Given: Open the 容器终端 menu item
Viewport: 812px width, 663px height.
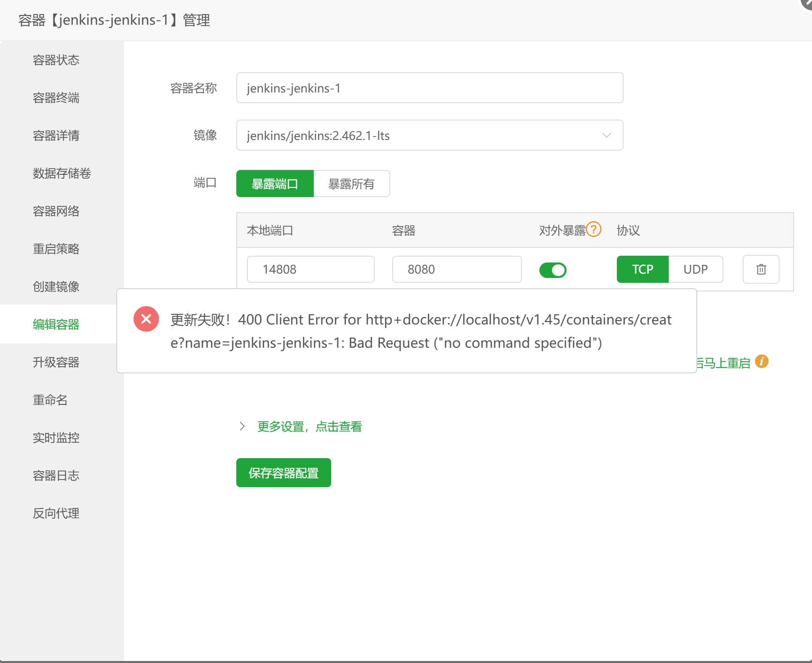Looking at the screenshot, I should [56, 98].
